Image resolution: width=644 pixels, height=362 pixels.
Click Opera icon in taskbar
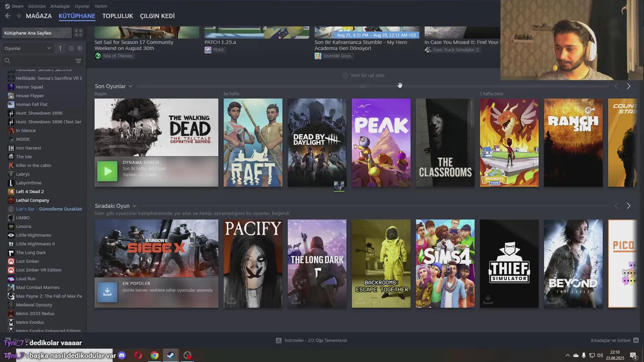pos(138,355)
